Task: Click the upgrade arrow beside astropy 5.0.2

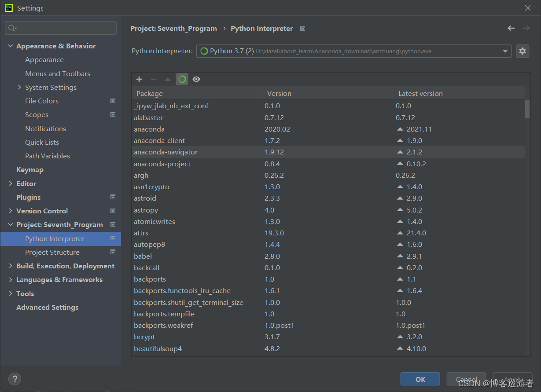Action: point(400,210)
